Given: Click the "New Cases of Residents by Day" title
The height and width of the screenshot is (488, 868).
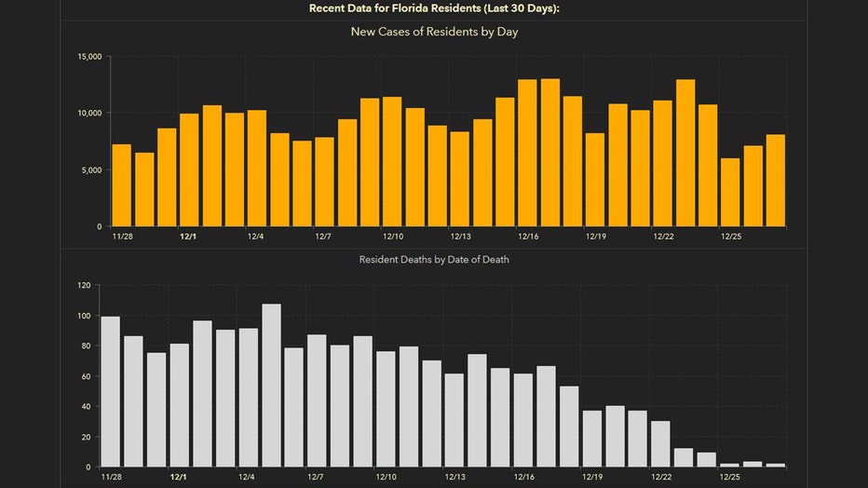Looking at the screenshot, I should 434,33.
